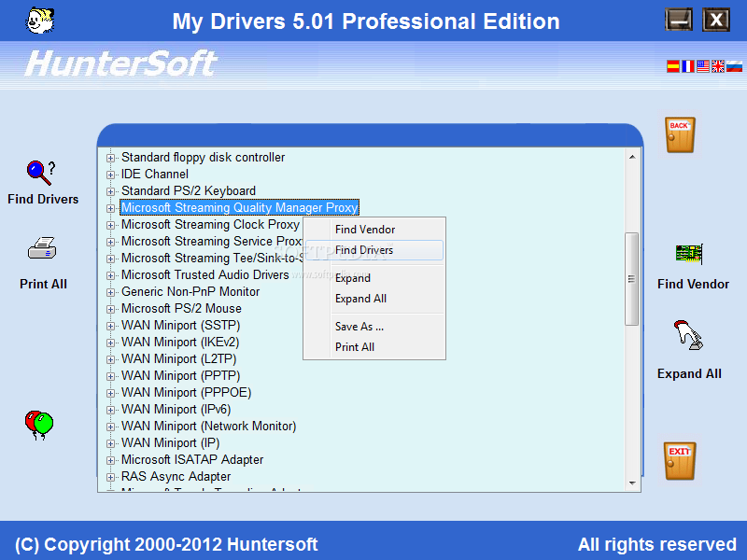The width and height of the screenshot is (747, 560).
Task: Select the French flag language
Action: point(688,66)
